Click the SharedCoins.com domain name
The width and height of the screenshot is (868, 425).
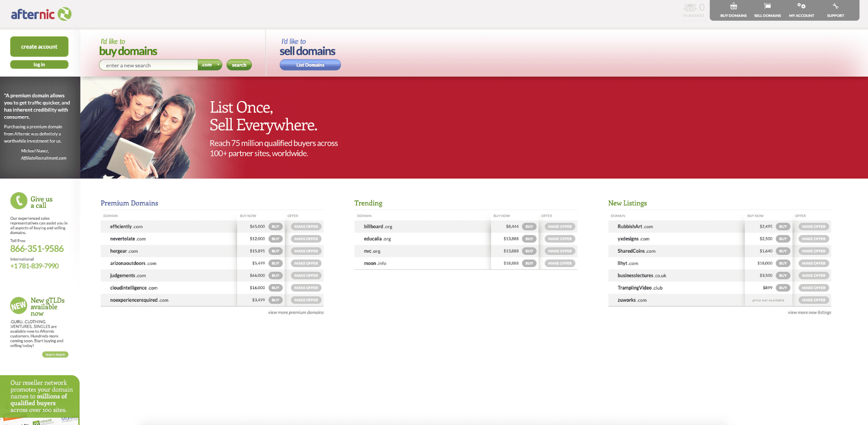point(636,251)
